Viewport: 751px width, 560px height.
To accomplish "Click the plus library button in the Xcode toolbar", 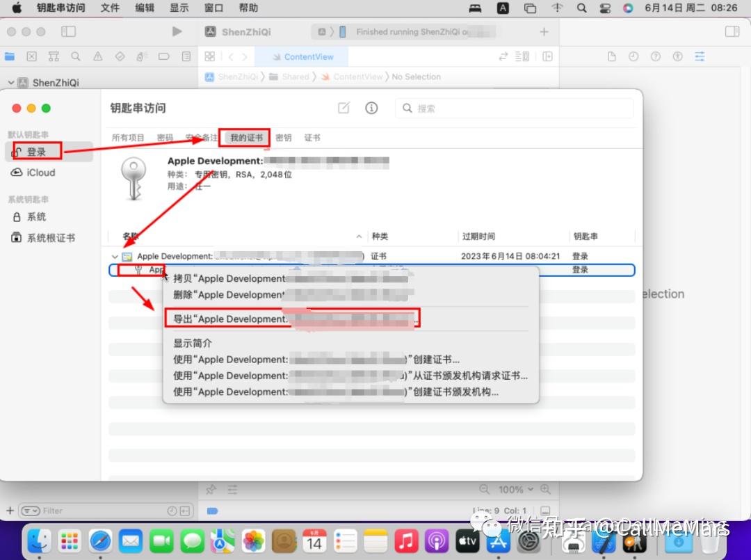I will (544, 31).
